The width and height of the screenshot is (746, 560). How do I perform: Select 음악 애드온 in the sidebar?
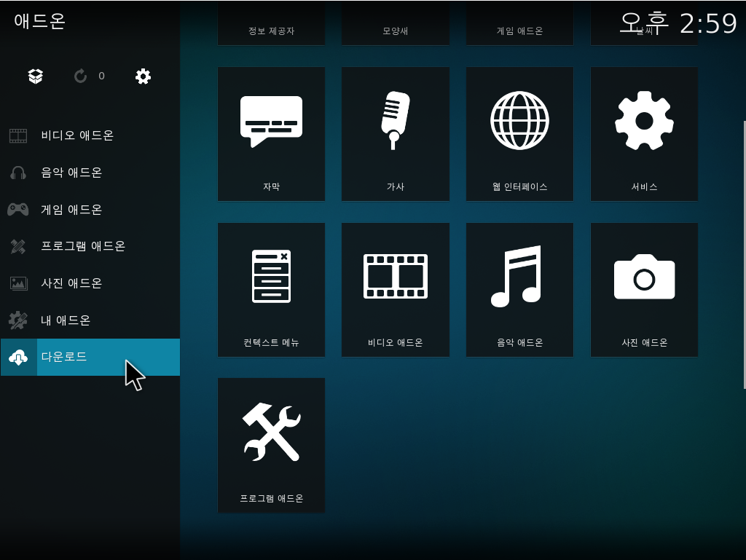71,173
